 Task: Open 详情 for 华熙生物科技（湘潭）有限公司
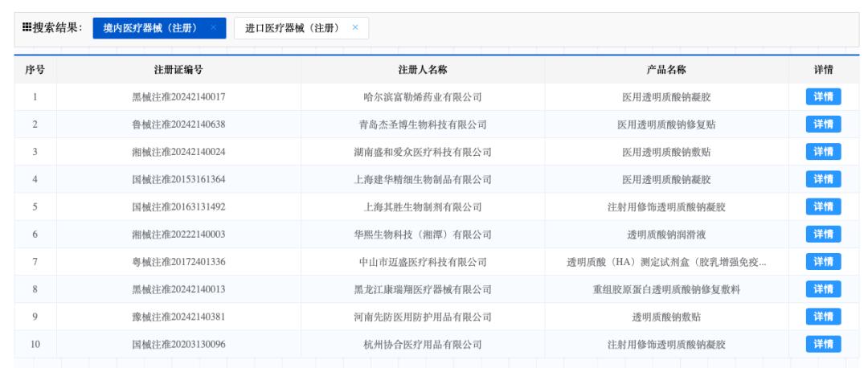click(823, 234)
